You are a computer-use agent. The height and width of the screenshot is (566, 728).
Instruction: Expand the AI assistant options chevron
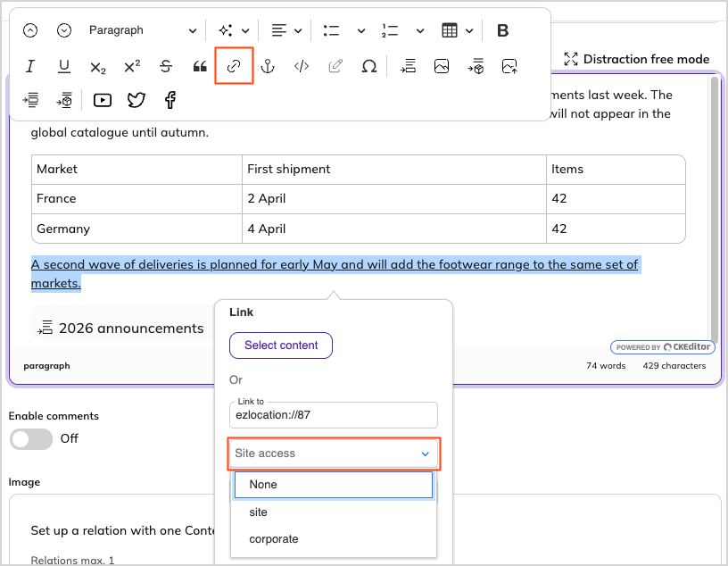click(x=245, y=31)
